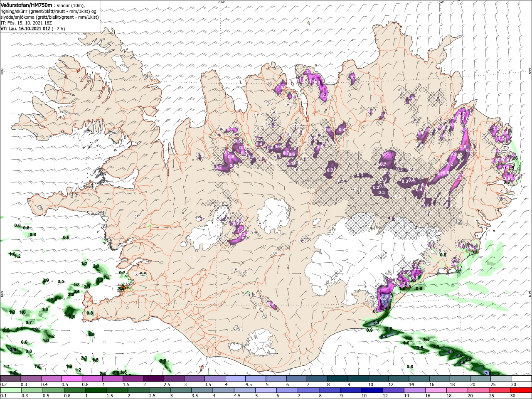Select the navy blue 10 swatch in bottom legend row
Screen dimensions: 532x399
click(371, 390)
